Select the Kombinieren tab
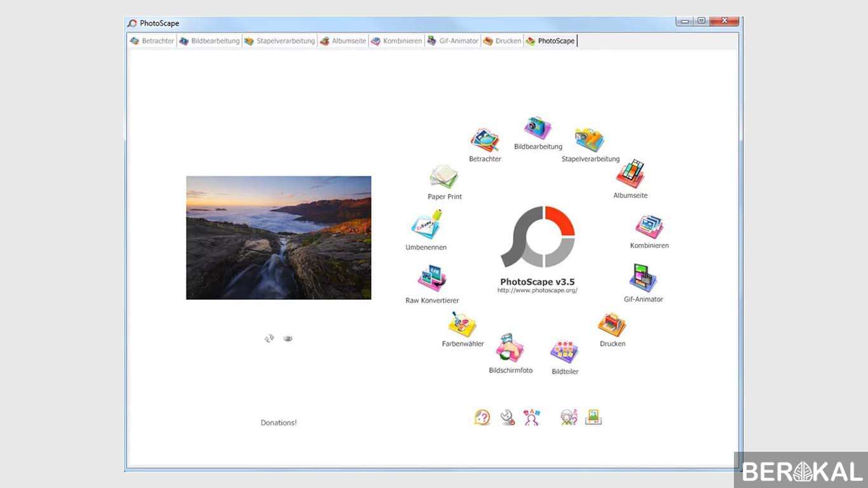Screen dimensions: 868x488 (397, 41)
